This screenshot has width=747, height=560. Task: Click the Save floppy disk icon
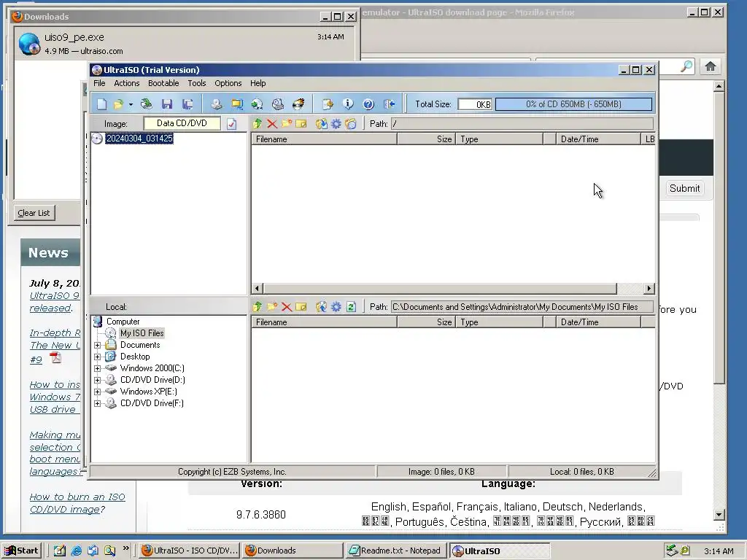coord(167,104)
